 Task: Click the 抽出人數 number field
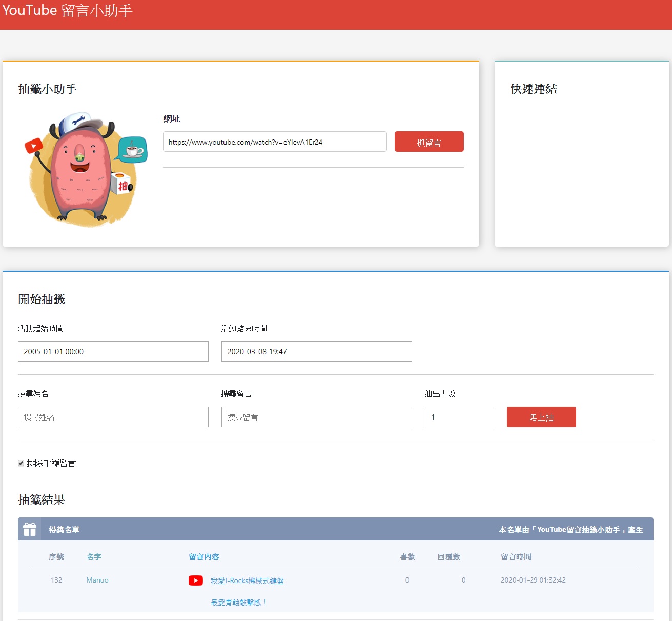(x=459, y=417)
